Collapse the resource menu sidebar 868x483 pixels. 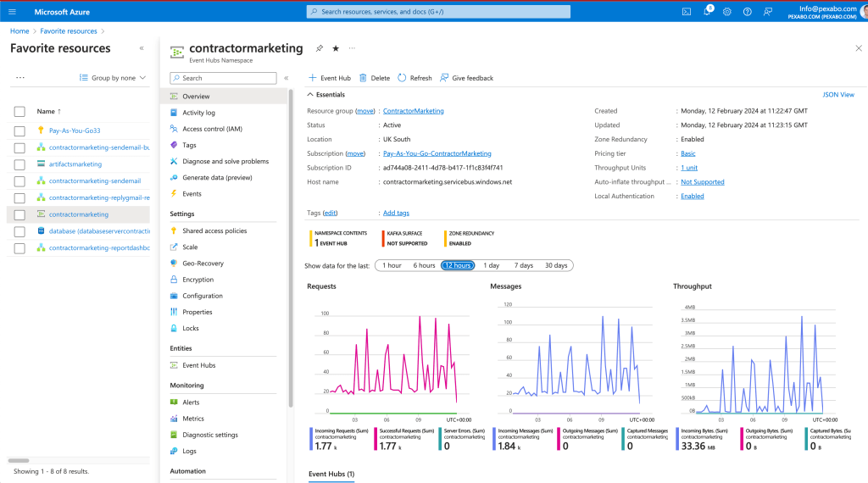click(287, 78)
